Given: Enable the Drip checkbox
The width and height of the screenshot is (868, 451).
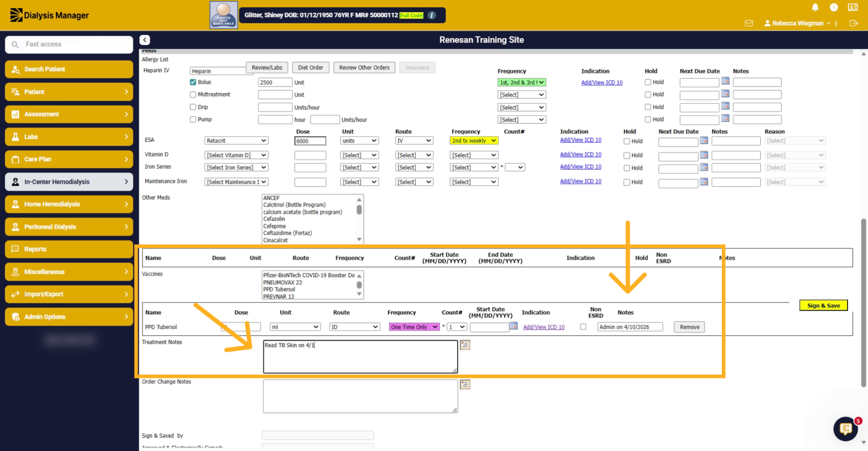Looking at the screenshot, I should (193, 107).
